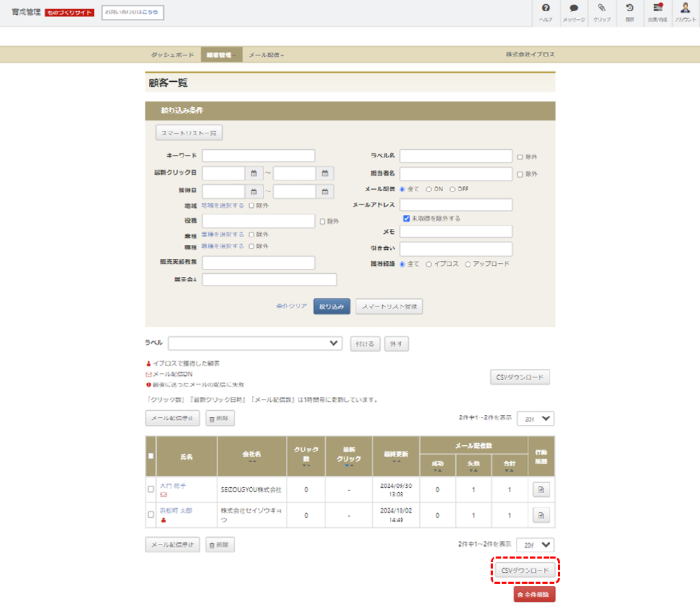Open the メール配信 navigation menu
Screen dimensions: 700x609
pos(266,55)
